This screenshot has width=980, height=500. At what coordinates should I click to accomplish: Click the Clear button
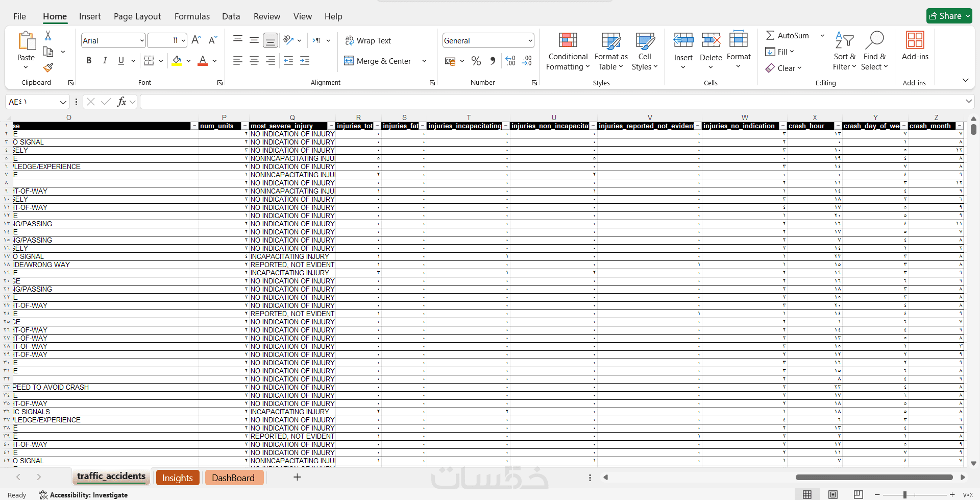(x=783, y=68)
